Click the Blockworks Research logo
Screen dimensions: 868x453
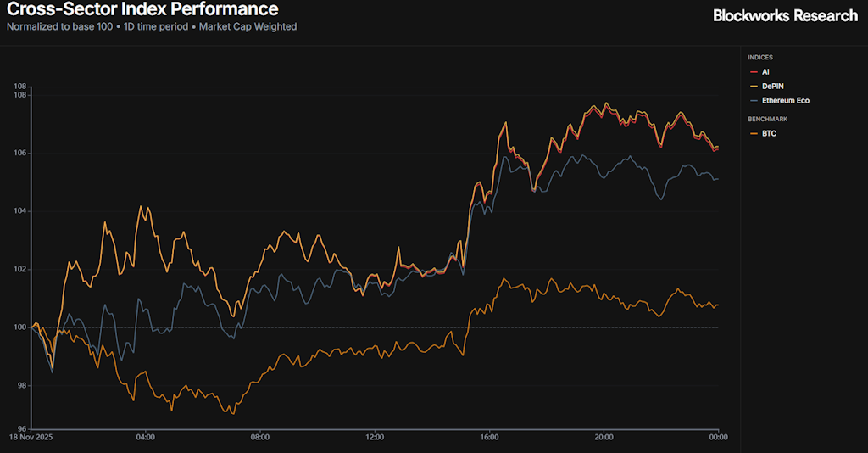click(x=785, y=15)
